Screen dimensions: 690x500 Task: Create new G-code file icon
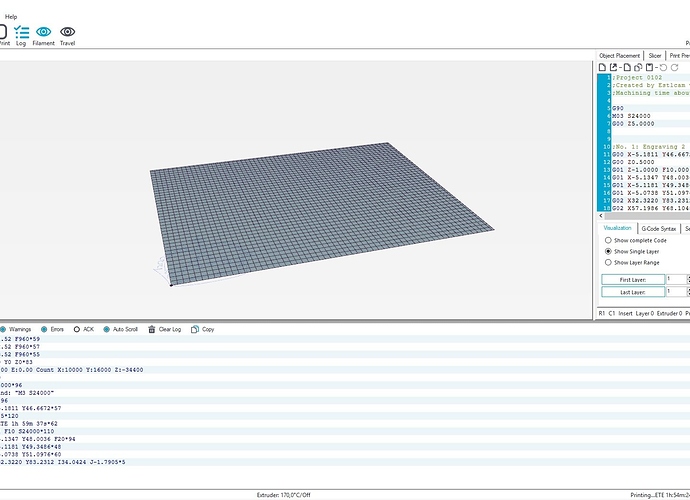click(x=602, y=67)
